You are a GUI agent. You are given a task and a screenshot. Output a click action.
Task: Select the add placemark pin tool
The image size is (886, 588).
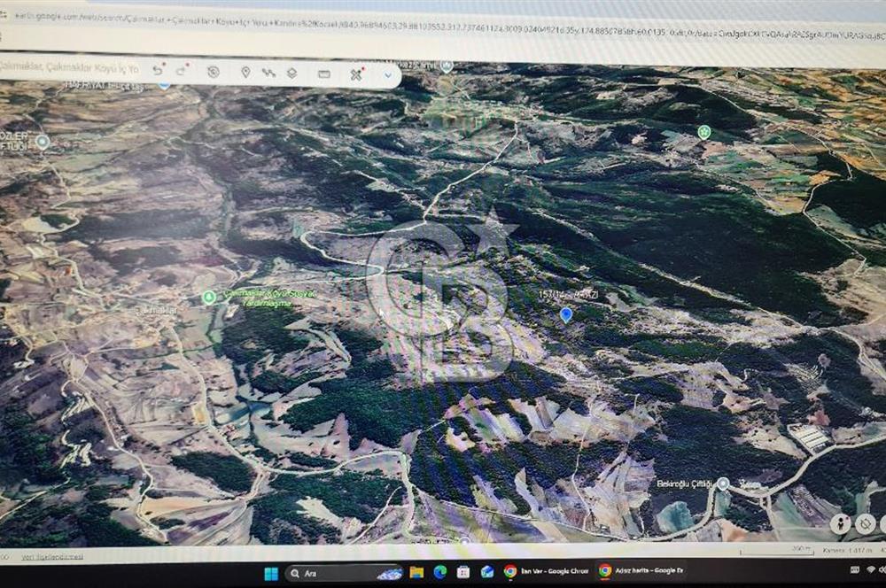[245, 73]
